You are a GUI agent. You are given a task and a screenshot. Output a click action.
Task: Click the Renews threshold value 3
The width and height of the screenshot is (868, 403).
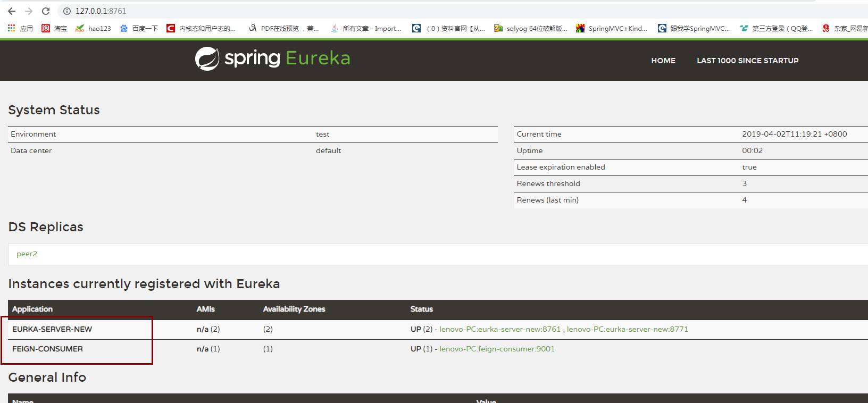click(745, 183)
